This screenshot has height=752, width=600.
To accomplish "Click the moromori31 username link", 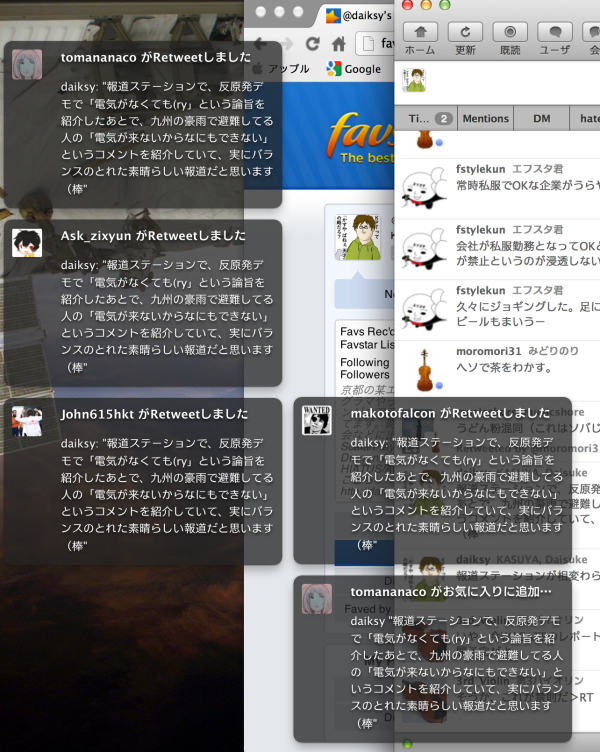I will (x=488, y=352).
